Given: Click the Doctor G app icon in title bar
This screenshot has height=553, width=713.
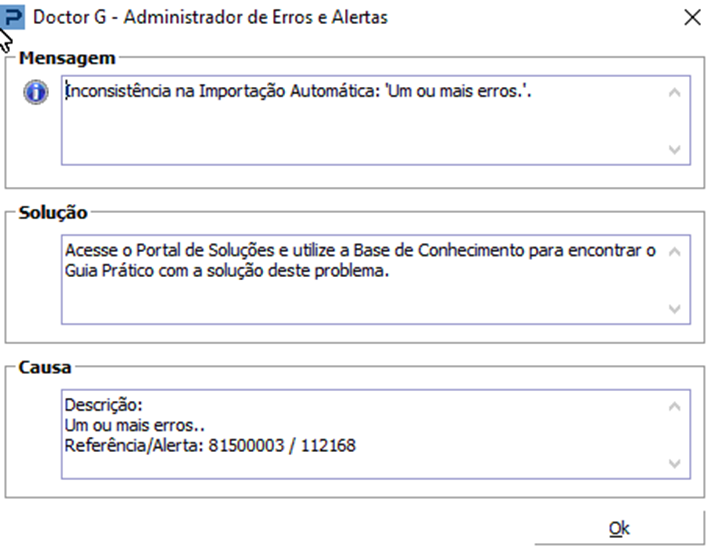Looking at the screenshot, I should 13,17.
